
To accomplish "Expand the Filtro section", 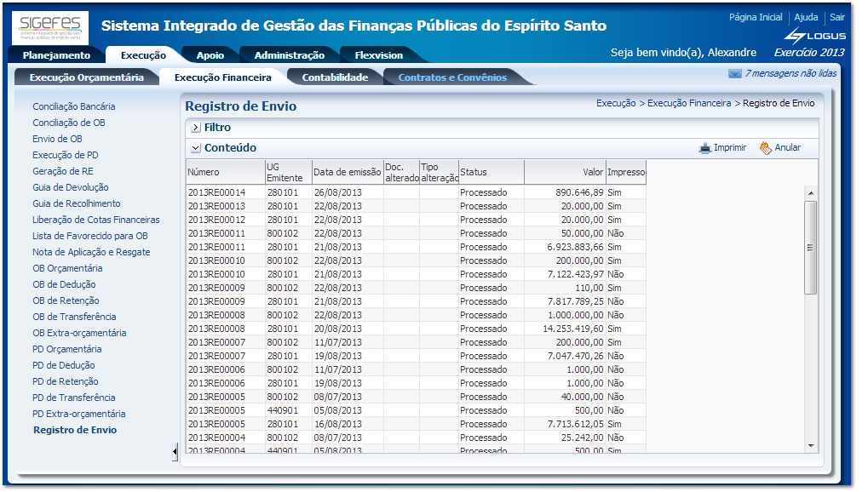I will (x=196, y=128).
